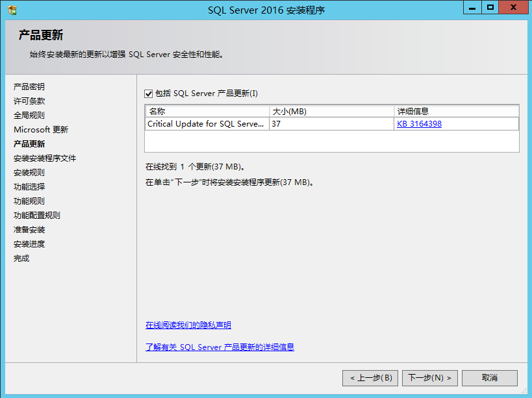
Task: Open the SQL Server product updates details link
Action: pyautogui.click(x=220, y=347)
